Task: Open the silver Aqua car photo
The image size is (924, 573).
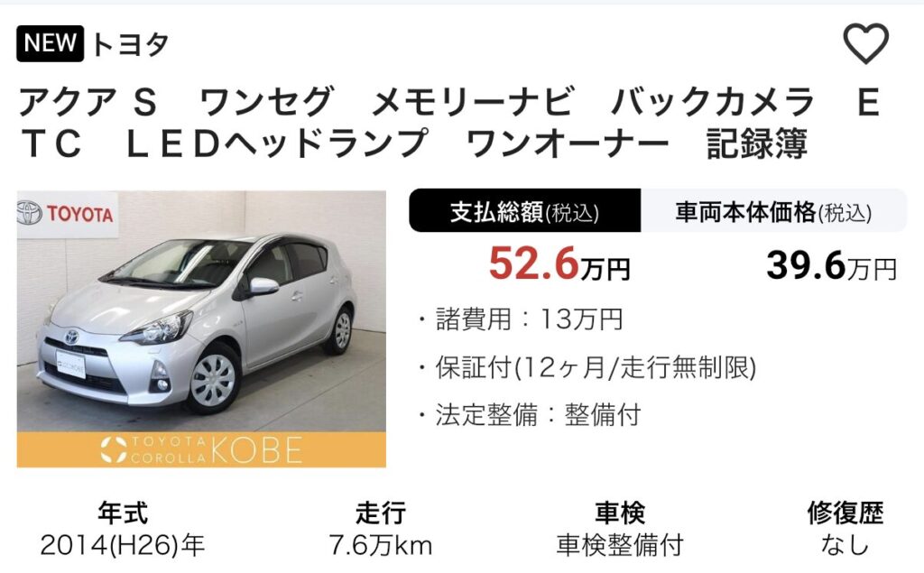Action: click(x=201, y=329)
